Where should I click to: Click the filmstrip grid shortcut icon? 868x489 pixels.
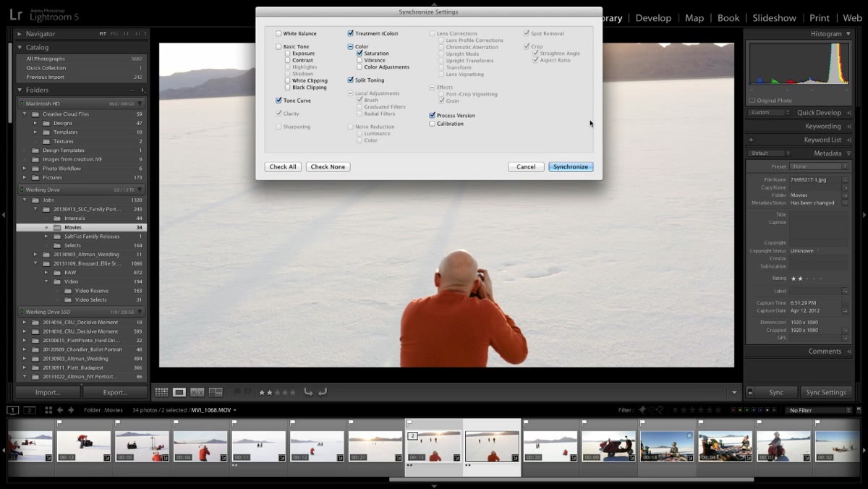click(x=48, y=410)
